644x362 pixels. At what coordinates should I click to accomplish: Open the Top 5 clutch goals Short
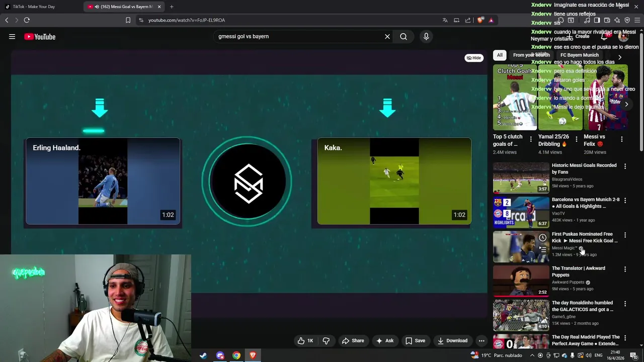[515, 97]
